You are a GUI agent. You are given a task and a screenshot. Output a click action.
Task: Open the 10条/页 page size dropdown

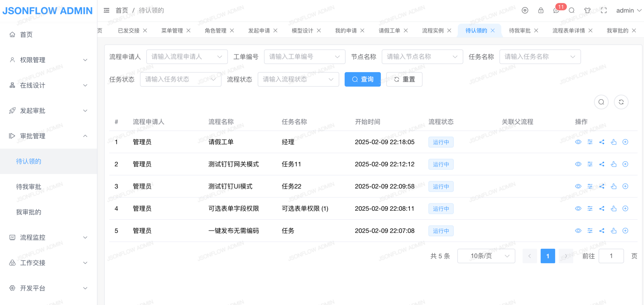coord(486,256)
